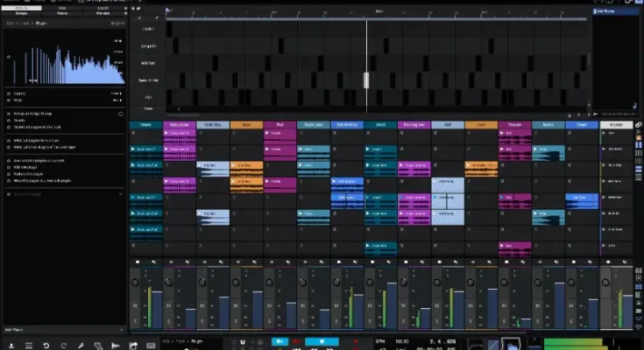Open the plugin panel star options dropdown

point(117,24)
